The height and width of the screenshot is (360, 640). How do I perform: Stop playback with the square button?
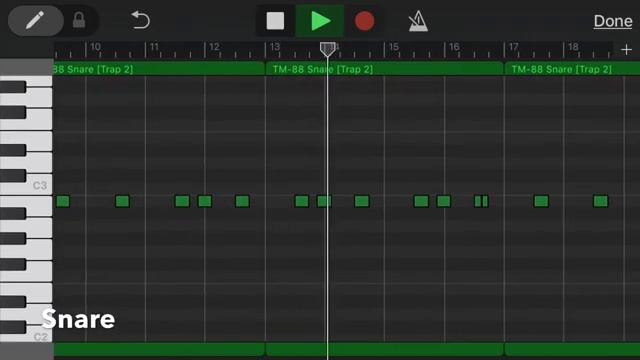pos(276,21)
